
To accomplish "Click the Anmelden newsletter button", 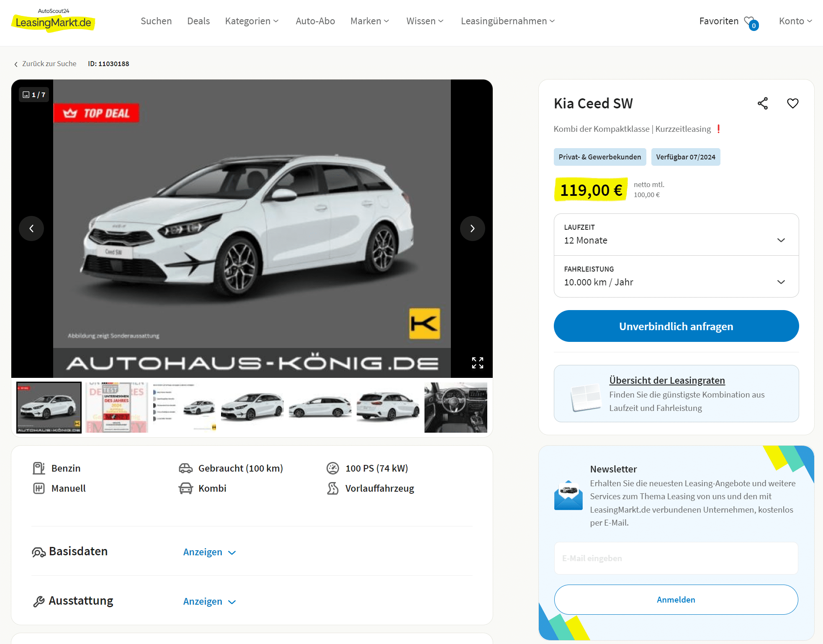I will [676, 600].
